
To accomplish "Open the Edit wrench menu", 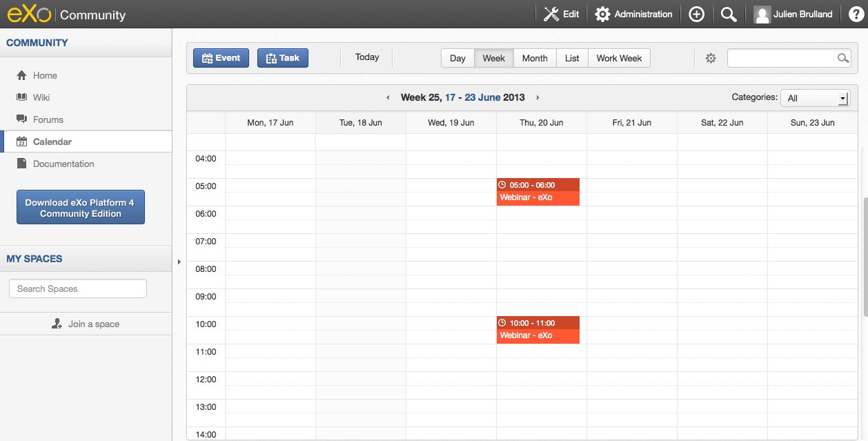I will [x=561, y=14].
